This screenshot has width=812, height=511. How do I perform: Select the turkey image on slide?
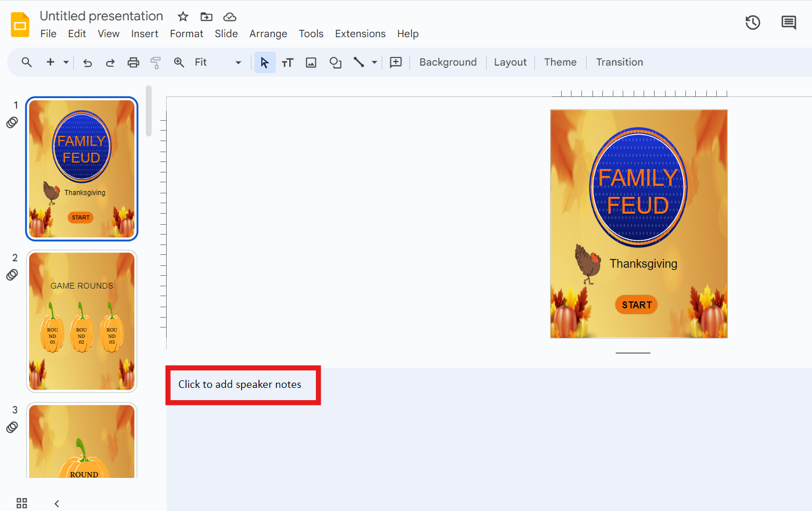pyautogui.click(x=588, y=264)
